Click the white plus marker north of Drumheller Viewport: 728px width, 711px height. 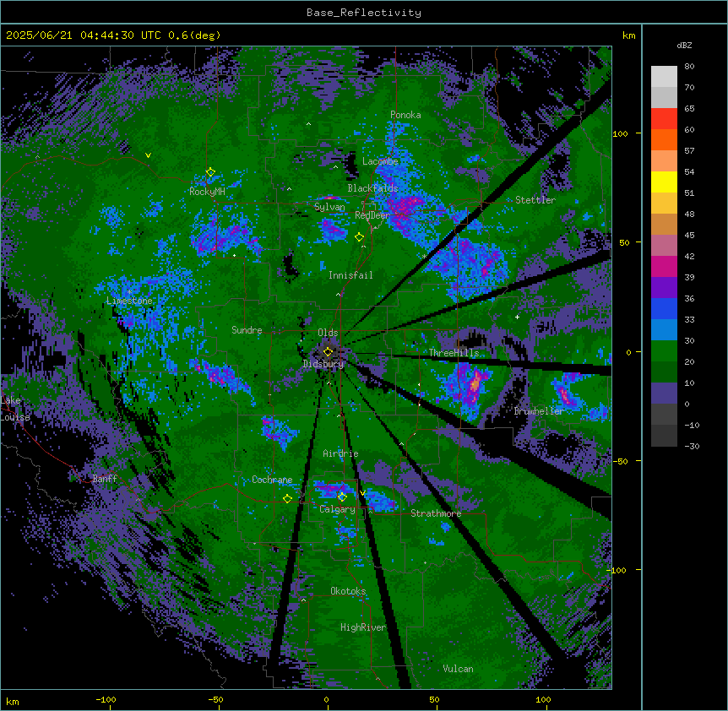(x=517, y=317)
